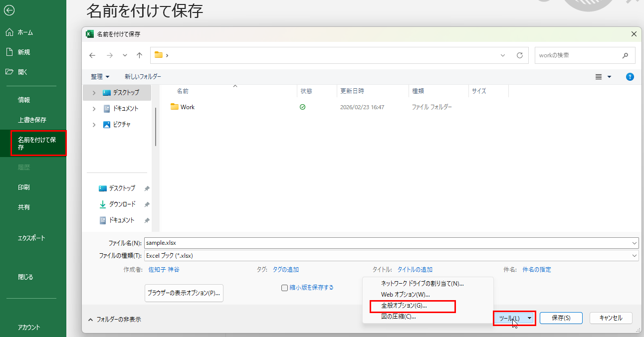Click タグの追加 link
The height and width of the screenshot is (337, 644).
click(285, 270)
